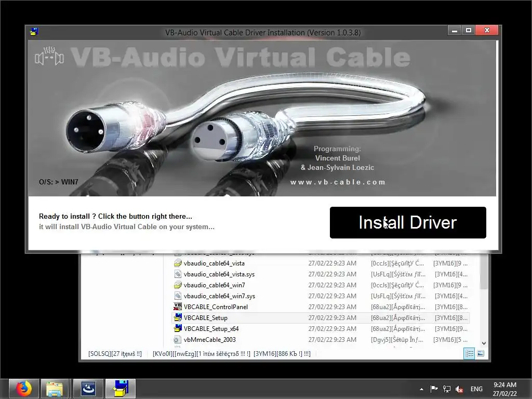Maximize the VB-Audio installer window
Screen dimensions: 532x399
[x=469, y=30]
